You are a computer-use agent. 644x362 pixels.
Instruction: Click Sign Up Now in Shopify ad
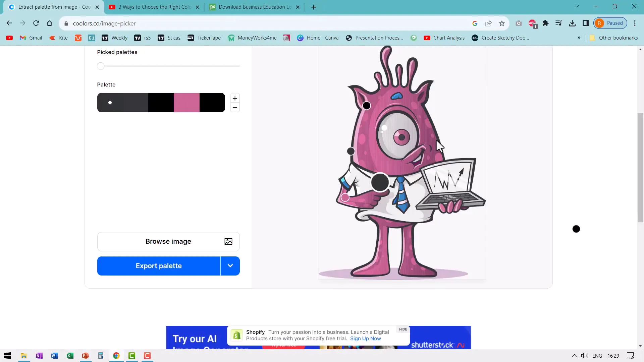(x=365, y=339)
